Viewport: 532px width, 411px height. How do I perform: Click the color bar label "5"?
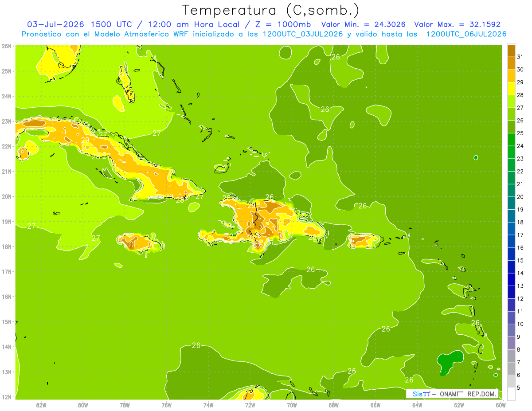point(519,388)
